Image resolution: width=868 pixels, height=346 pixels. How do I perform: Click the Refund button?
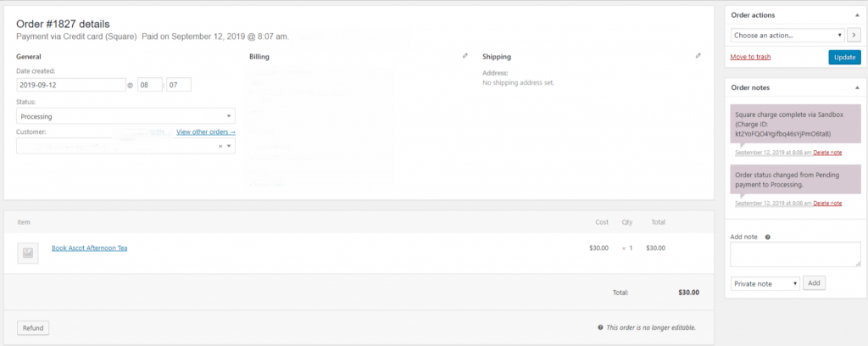tap(33, 327)
